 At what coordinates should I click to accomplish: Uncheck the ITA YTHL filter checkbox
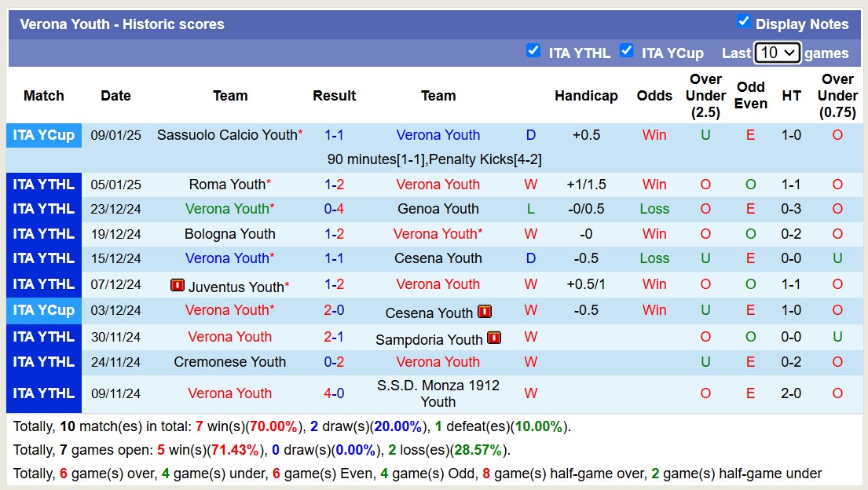pyautogui.click(x=533, y=51)
